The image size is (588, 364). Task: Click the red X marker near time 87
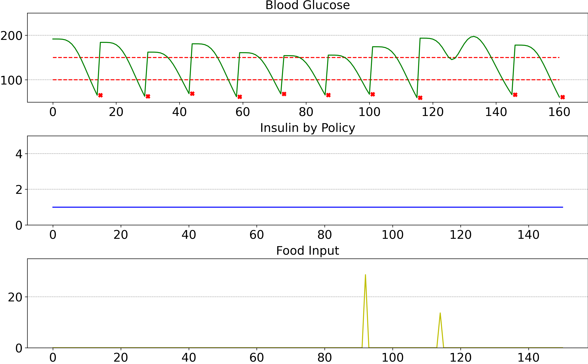(328, 95)
